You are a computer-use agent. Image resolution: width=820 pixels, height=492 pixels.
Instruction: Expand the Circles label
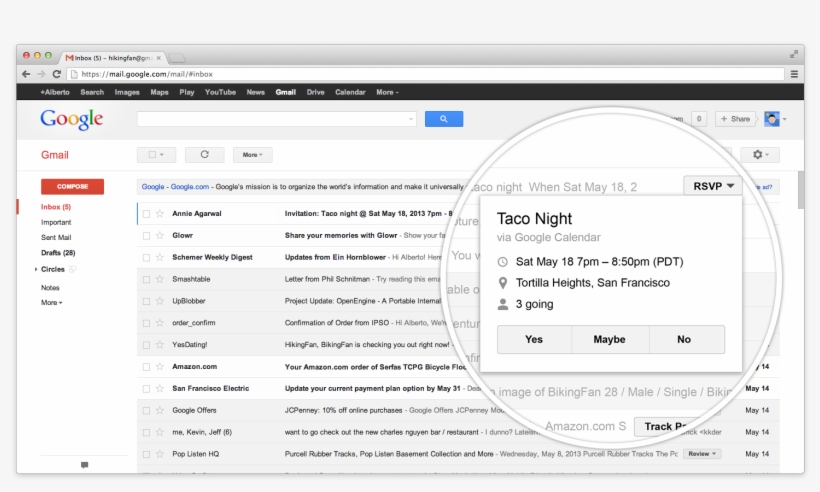pos(36,269)
